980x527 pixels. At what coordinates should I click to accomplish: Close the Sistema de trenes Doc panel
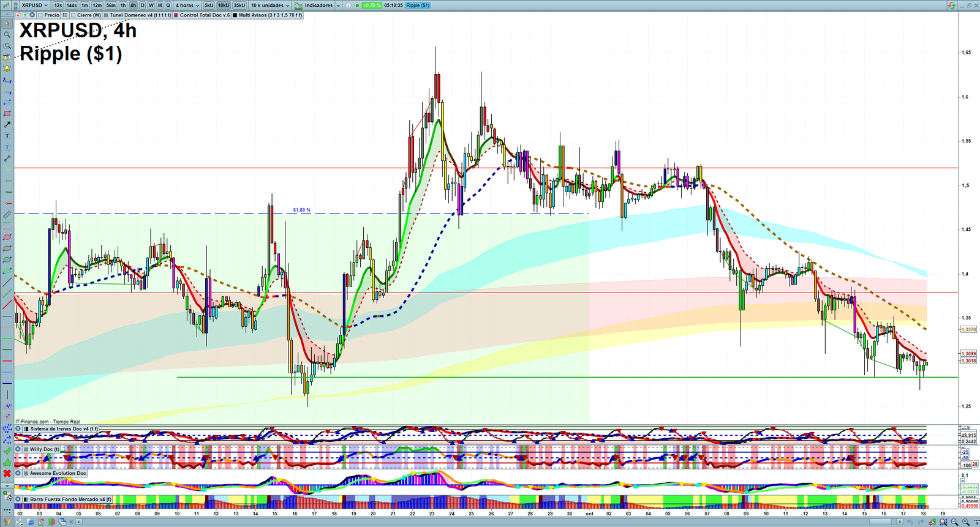tap(18, 428)
